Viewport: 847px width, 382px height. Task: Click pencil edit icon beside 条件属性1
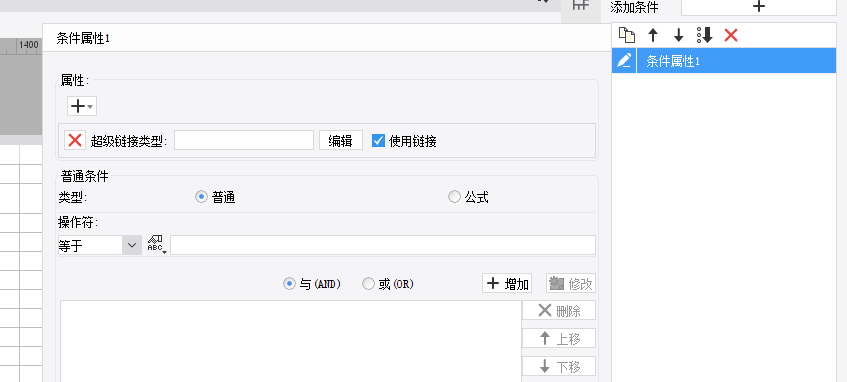pyautogui.click(x=624, y=61)
